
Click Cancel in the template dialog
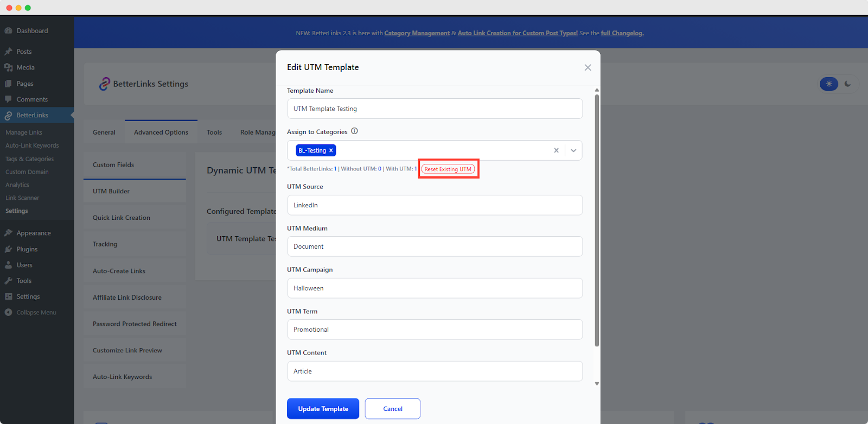coord(392,409)
